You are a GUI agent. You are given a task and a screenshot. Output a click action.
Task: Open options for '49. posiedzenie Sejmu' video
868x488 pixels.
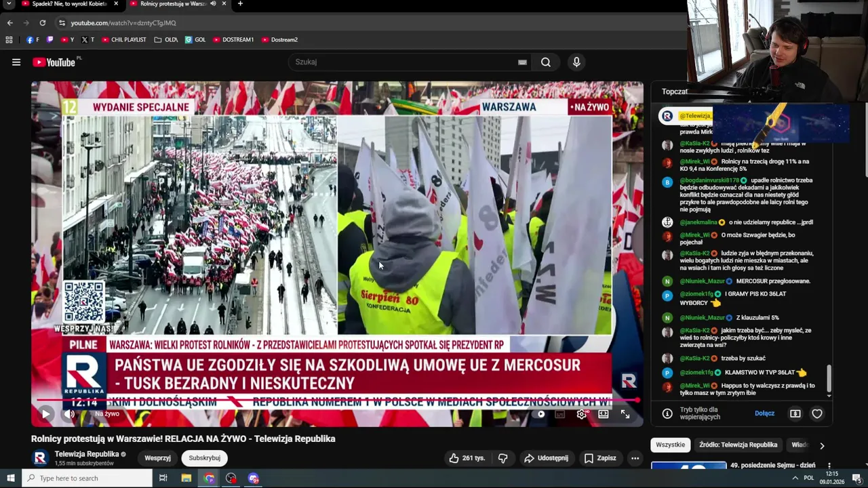829,466
